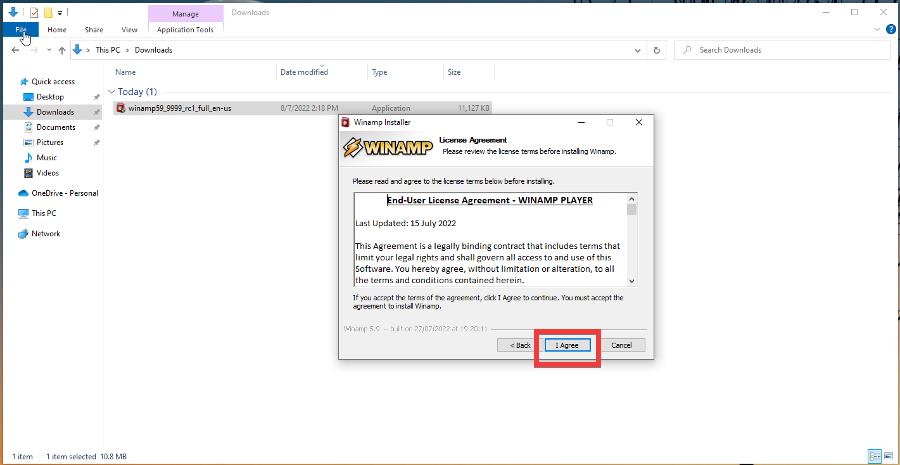Open Pictures in navigation pane
This screenshot has height=465, width=900.
pyautogui.click(x=50, y=142)
